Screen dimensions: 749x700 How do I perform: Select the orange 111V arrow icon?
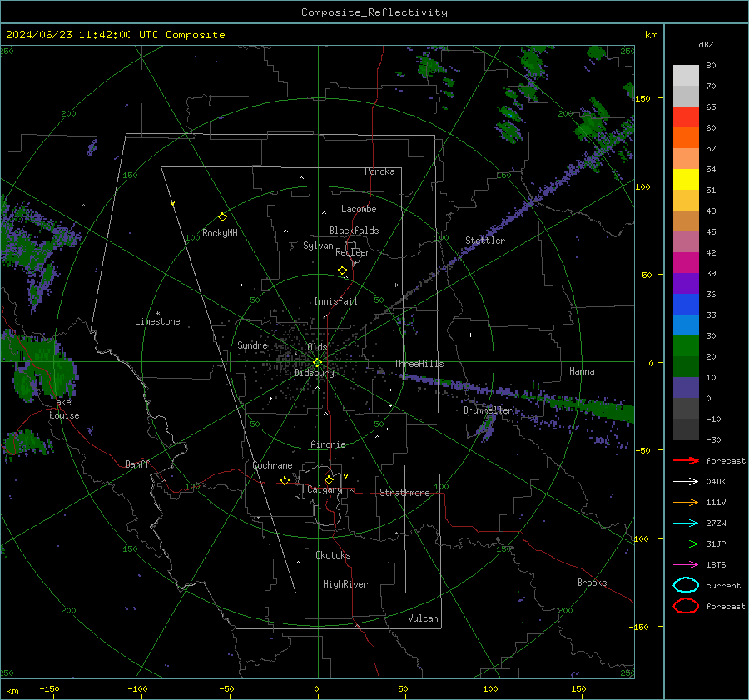(x=686, y=502)
